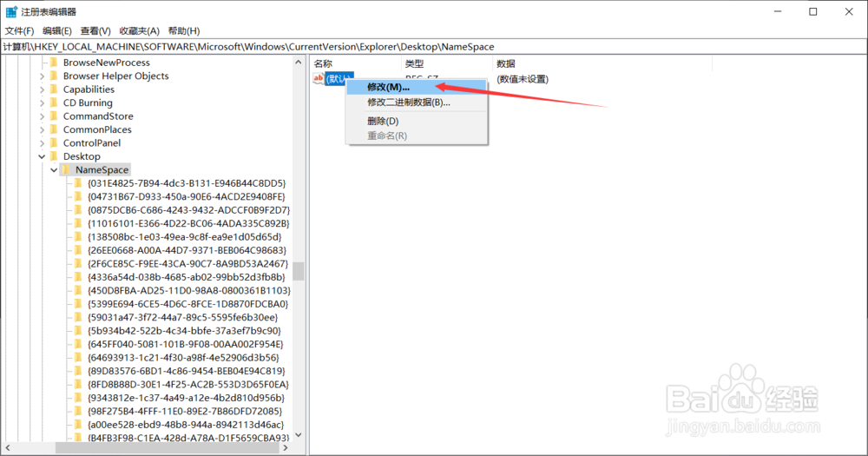Click the CD Burning folder icon
Viewport: 868px width, 456px height.
point(54,102)
